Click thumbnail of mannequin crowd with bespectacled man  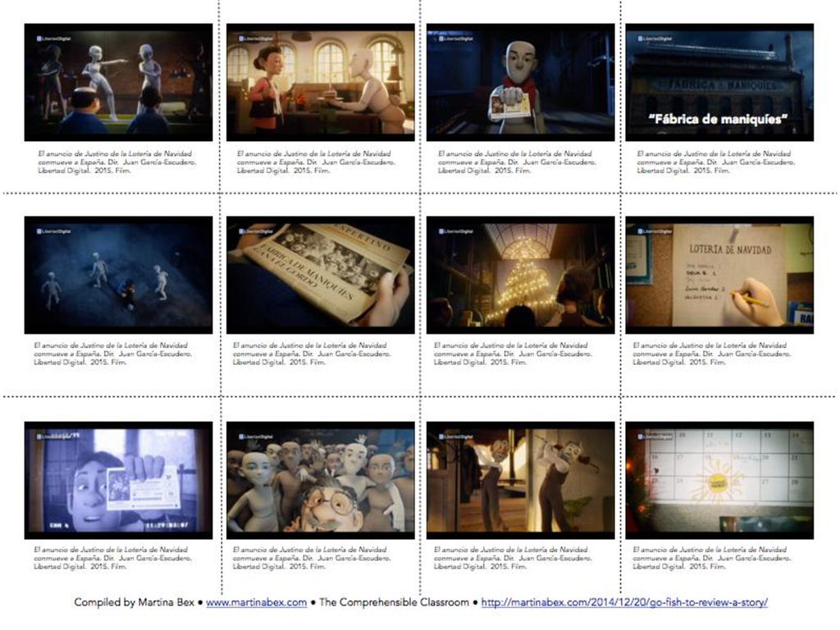coord(321,481)
